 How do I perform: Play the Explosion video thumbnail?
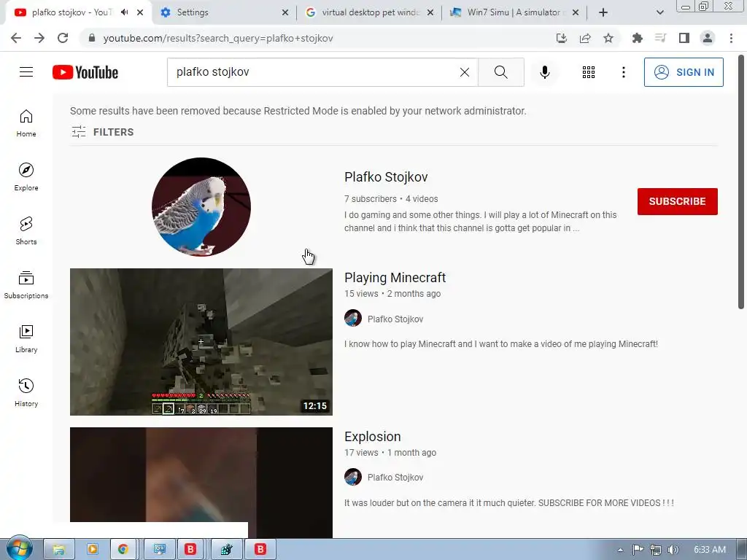(x=201, y=483)
